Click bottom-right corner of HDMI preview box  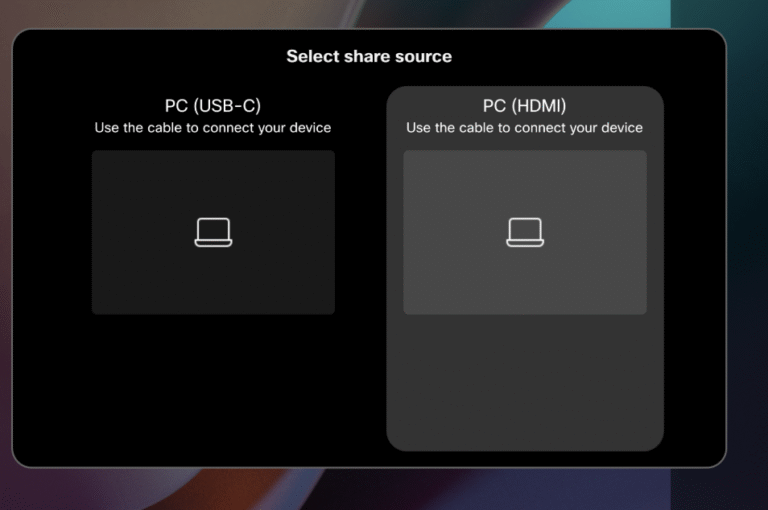click(642, 310)
